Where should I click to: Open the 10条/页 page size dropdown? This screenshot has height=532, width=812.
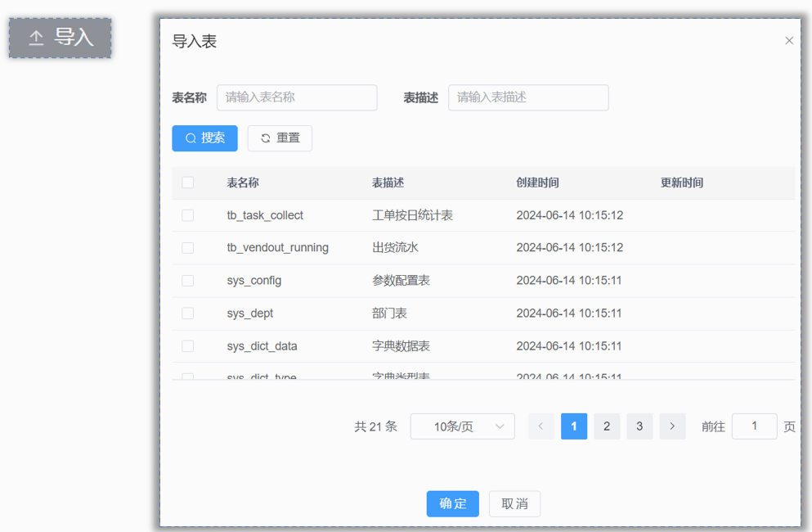tap(462, 426)
